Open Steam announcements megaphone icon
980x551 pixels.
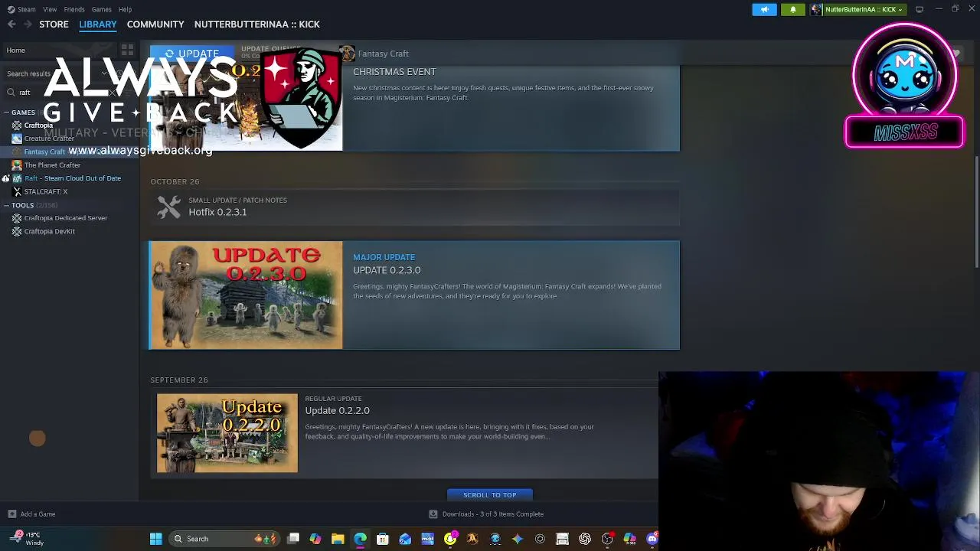tap(764, 9)
